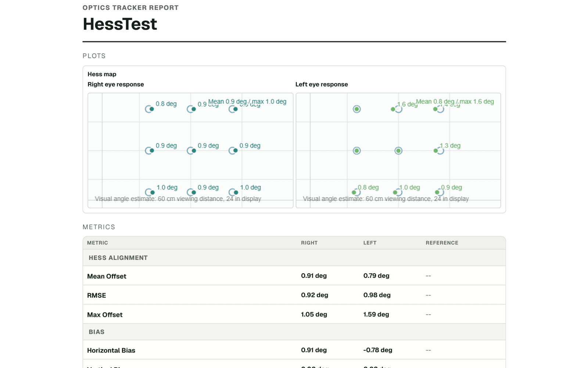Select the RMSE row label
The image size is (588, 368).
click(97, 296)
